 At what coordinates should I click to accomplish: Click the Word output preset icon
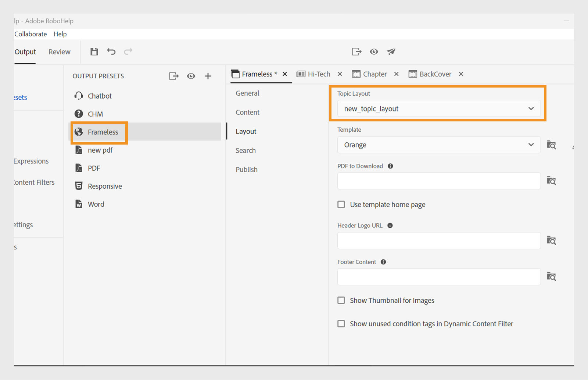[79, 204]
